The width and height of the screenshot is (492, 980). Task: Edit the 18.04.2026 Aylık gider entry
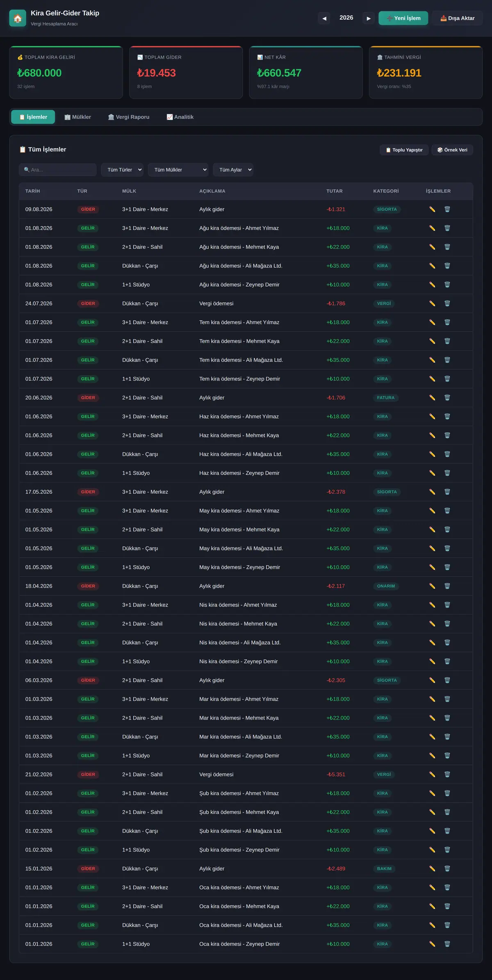432,586
